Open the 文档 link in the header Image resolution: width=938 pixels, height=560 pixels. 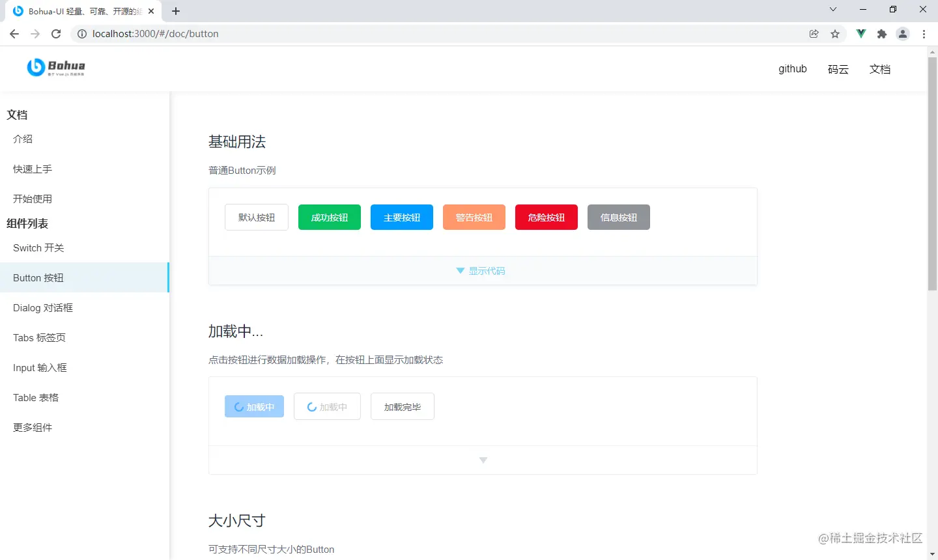(x=880, y=69)
